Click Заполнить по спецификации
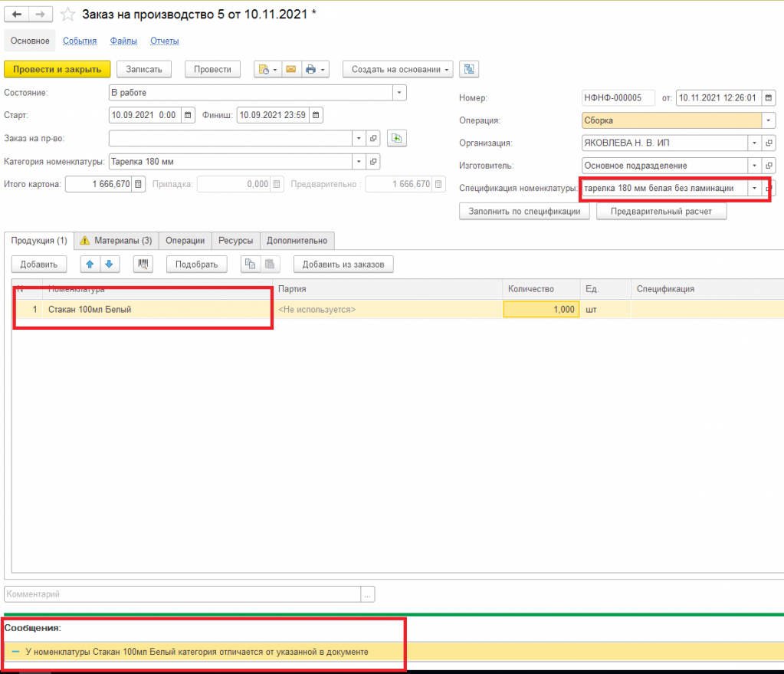Viewport: 784px width, 674px height. pos(524,212)
